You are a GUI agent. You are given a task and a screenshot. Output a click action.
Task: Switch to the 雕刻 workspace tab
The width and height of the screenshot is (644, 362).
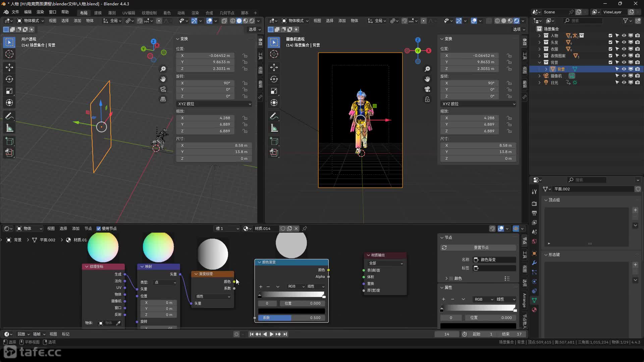point(112,13)
